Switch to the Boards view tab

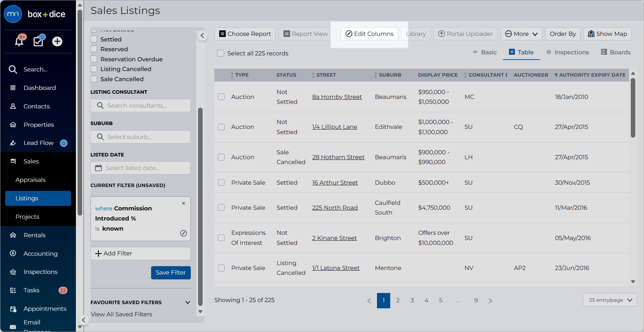point(615,52)
